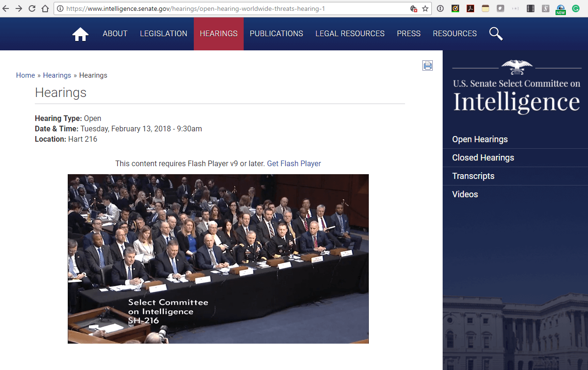Screen dimensions: 588x370
Task: Select Home in the breadcrumb trail
Action: [x=25, y=75]
